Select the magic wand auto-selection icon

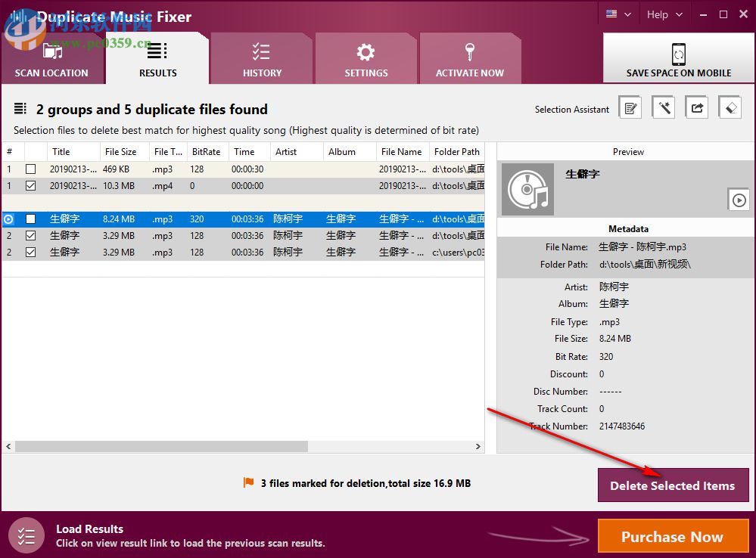[664, 107]
